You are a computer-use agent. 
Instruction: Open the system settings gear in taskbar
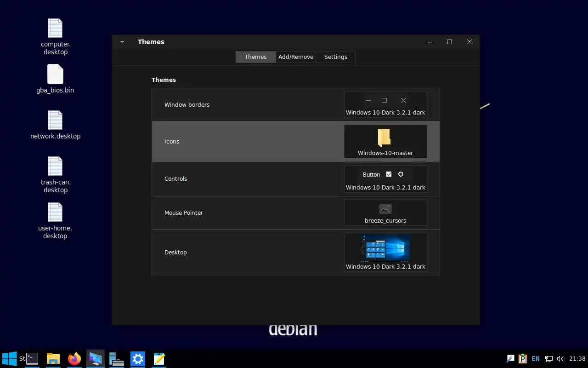(138, 359)
